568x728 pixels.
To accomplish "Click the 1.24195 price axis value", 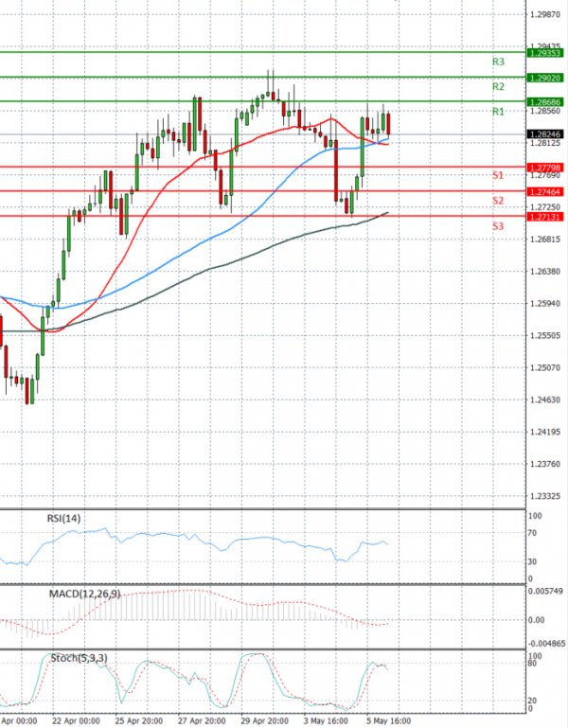I will click(544, 433).
